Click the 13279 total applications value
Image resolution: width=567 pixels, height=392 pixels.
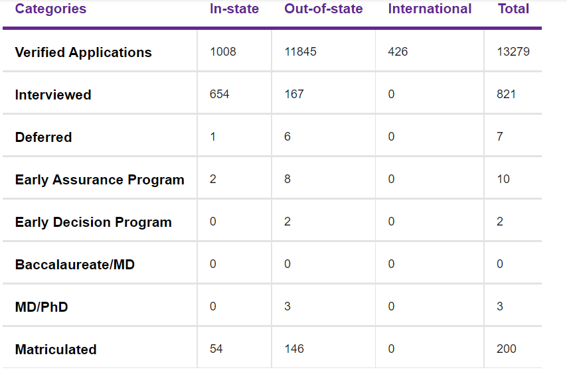tap(513, 52)
